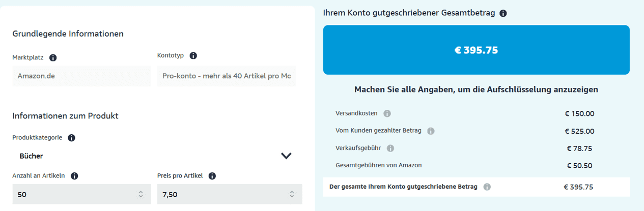
Task: Click the Bücher category label
Action: point(31,156)
